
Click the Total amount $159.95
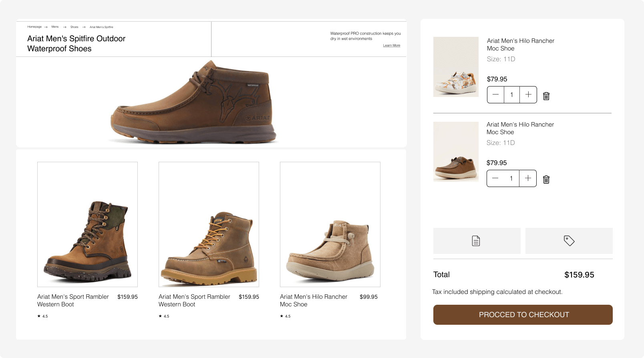[x=579, y=275]
